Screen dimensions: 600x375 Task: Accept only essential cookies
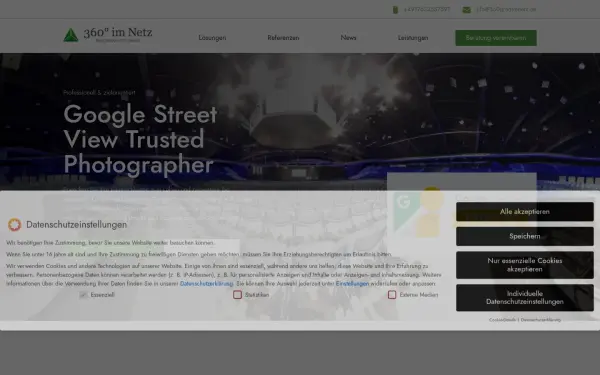[525, 265]
